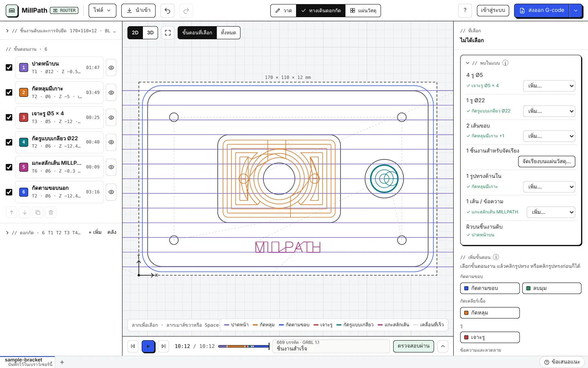Click the MillPath logo icon
This screenshot has width=588, height=368.
point(12,11)
